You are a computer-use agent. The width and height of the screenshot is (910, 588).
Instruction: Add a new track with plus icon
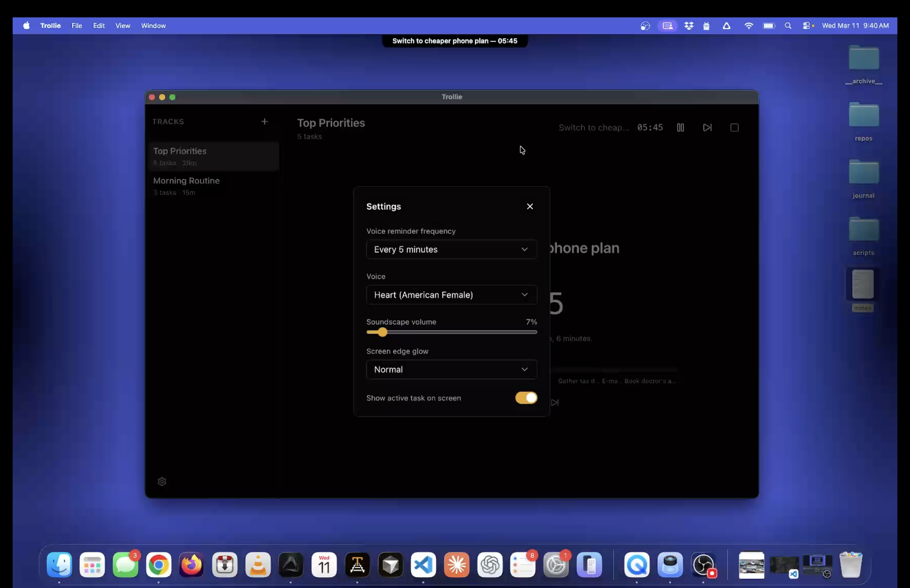tap(264, 121)
